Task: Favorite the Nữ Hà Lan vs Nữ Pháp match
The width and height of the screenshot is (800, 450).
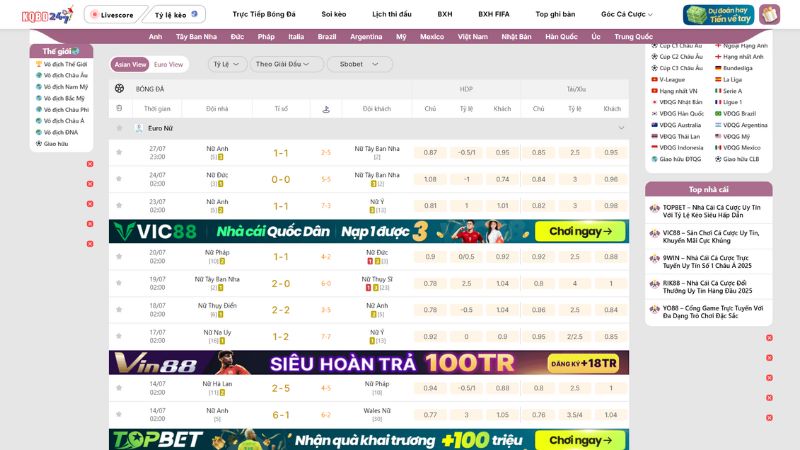Action: [119, 388]
